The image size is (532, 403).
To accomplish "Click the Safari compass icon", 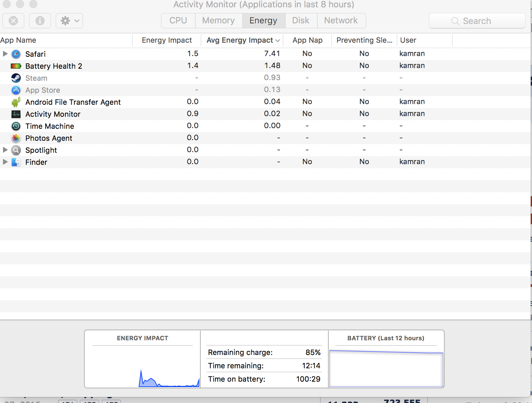I will (x=16, y=54).
